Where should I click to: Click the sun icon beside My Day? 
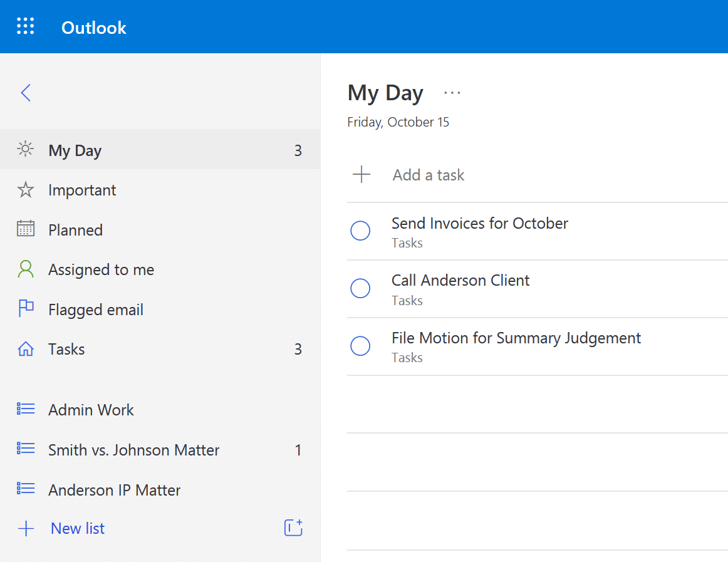[x=26, y=149]
